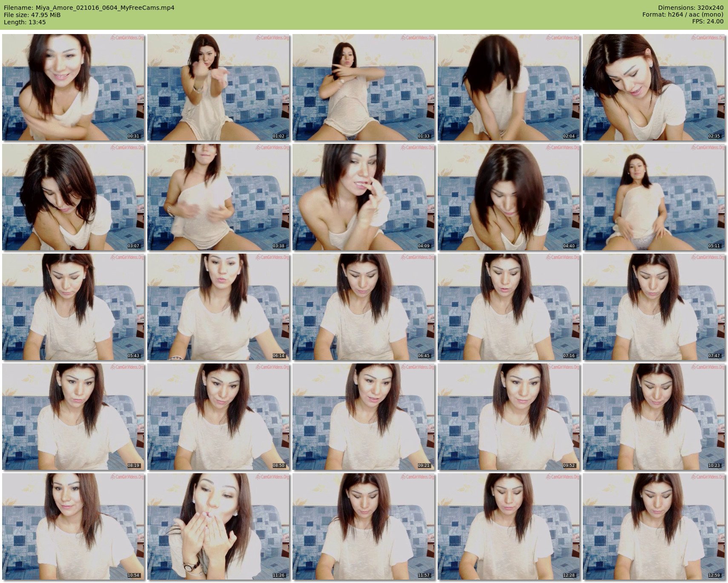Select the thumbnail at timestamp 03:07
This screenshot has height=583, width=728.
click(73, 197)
